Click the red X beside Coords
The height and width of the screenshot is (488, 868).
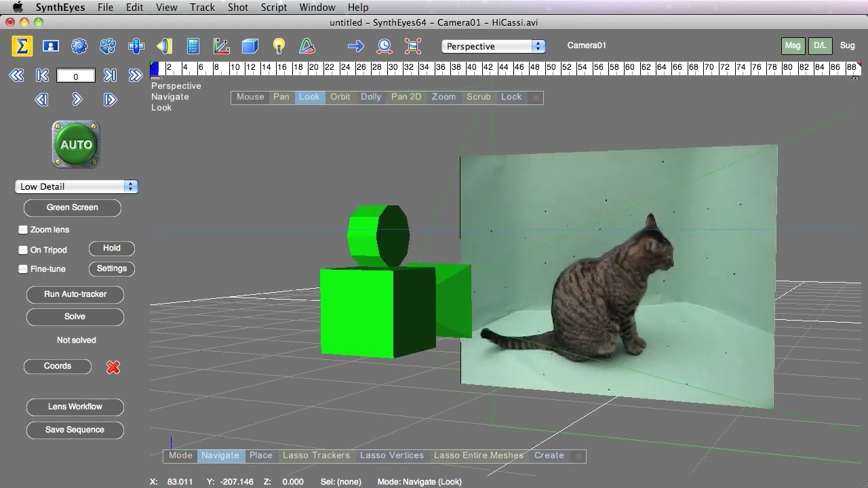coord(113,367)
